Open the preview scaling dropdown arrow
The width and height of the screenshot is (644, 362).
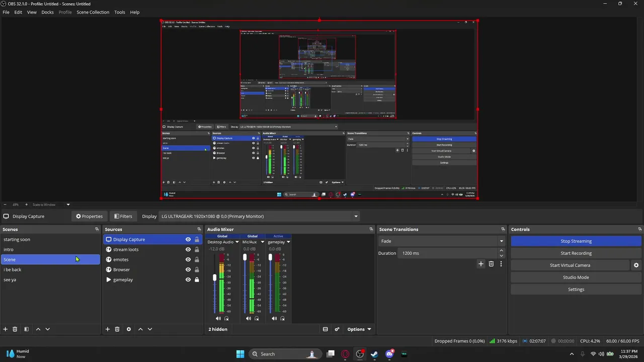point(68,205)
